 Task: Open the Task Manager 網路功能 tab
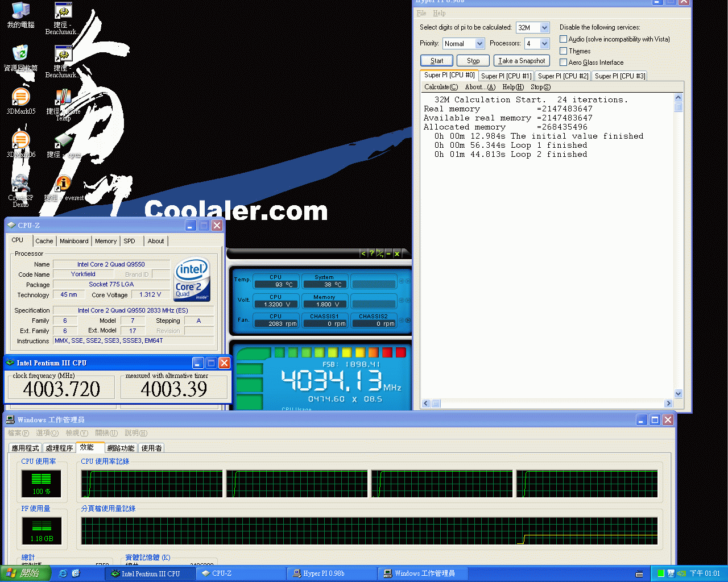(121, 448)
